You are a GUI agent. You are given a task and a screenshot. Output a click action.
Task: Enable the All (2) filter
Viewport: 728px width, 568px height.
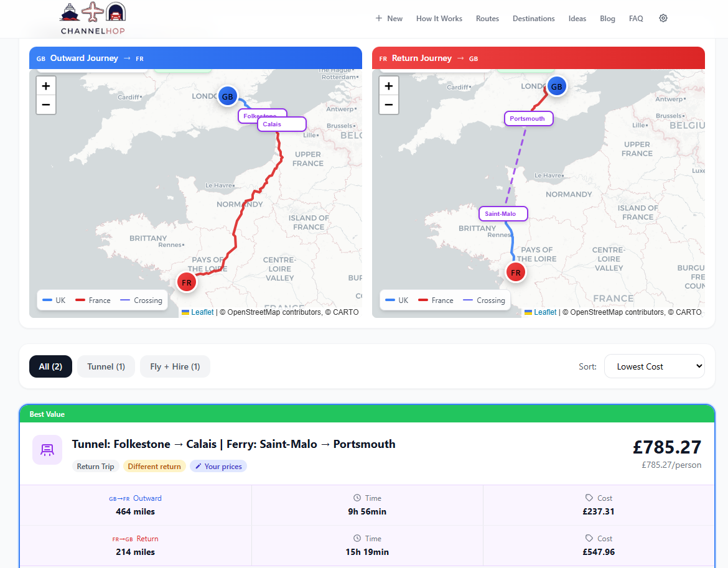[x=50, y=366]
